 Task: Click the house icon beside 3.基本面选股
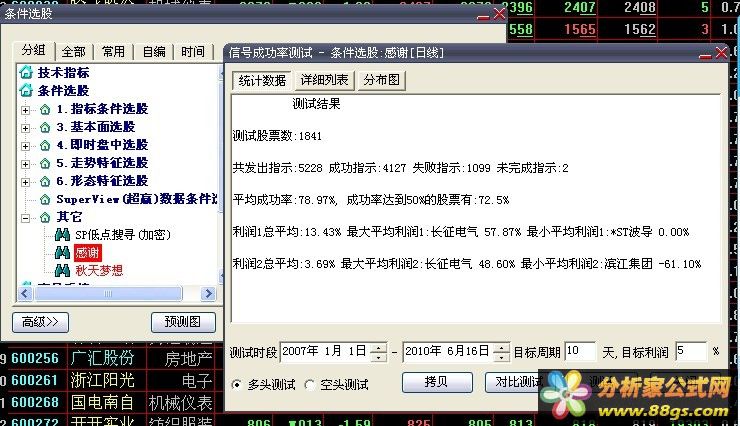pos(45,127)
